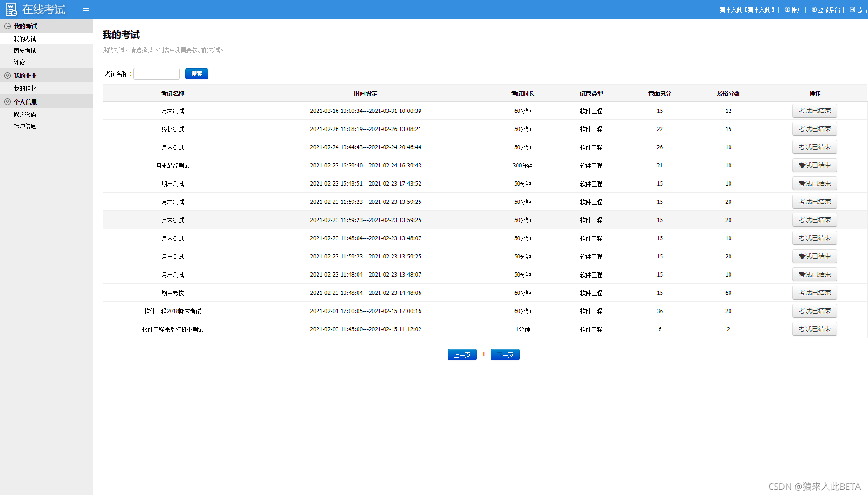868x495 pixels.
Task: Select the exam name 期末测试
Action: (173, 184)
